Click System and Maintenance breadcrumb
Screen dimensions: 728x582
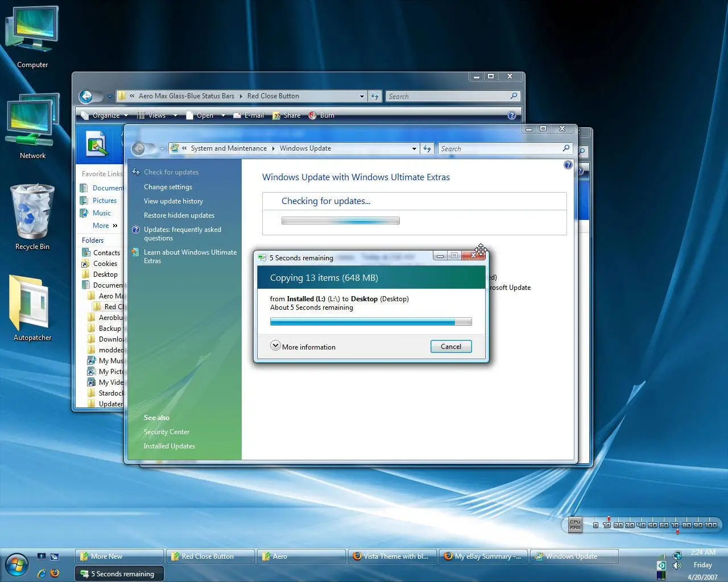point(229,148)
